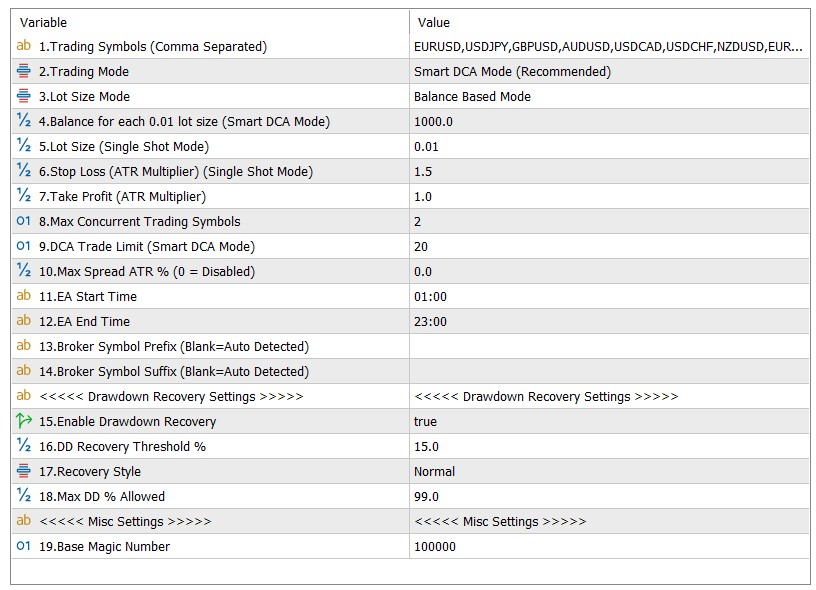The height and width of the screenshot is (590, 816).
Task: Click the Variable column header
Action: pyautogui.click(x=43, y=22)
